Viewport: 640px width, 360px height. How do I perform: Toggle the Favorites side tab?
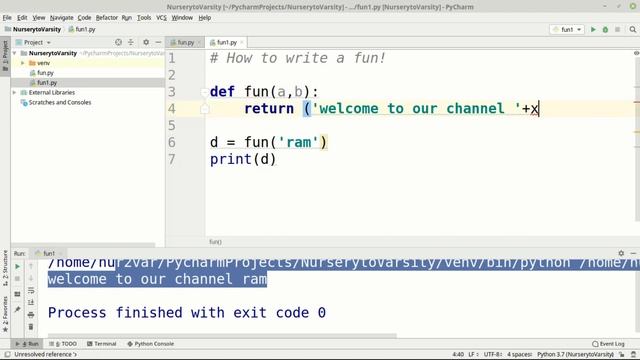pyautogui.click(x=5, y=313)
